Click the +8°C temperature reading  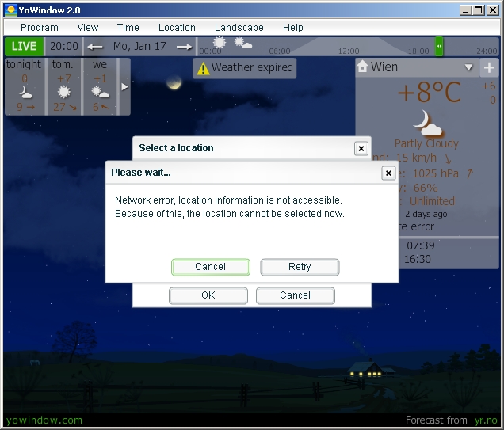(430, 92)
